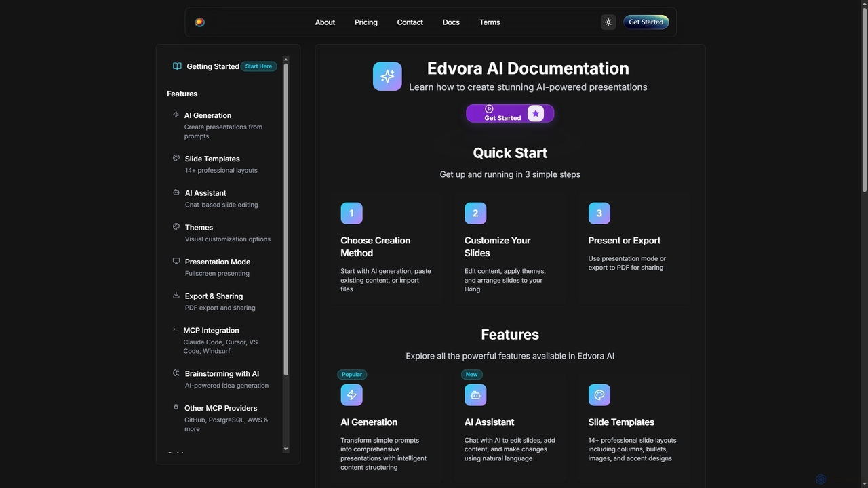This screenshot has width=868, height=488.
Task: Open the Slide Templates feature card title
Action: coord(621,422)
